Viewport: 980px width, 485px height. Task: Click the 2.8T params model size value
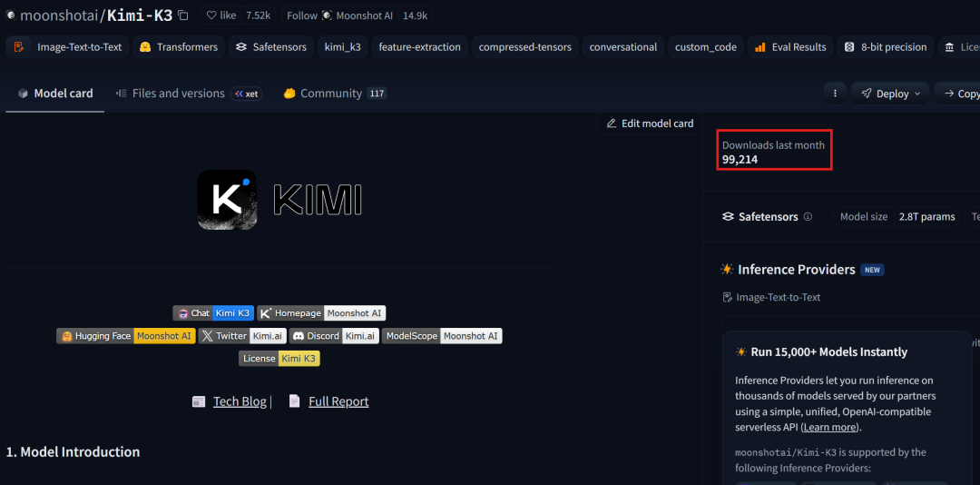point(926,216)
